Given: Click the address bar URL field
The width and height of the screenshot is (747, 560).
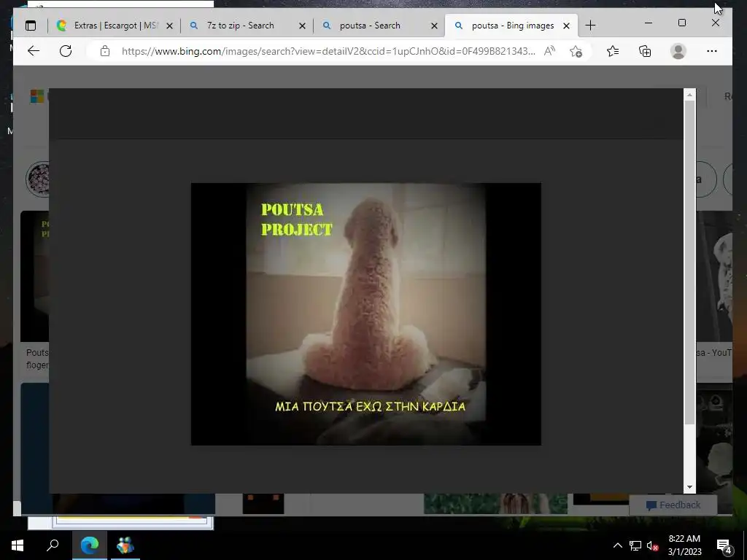Looking at the screenshot, I should (x=328, y=51).
